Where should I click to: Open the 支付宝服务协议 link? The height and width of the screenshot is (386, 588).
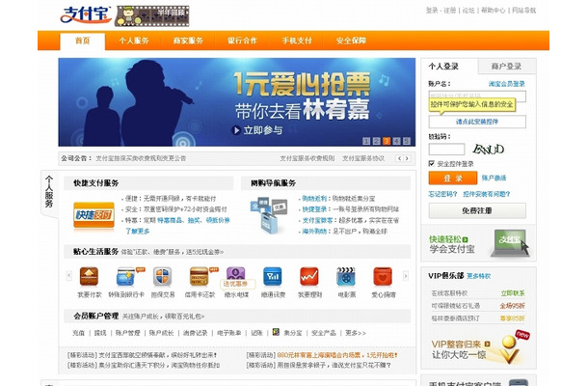click(363, 158)
